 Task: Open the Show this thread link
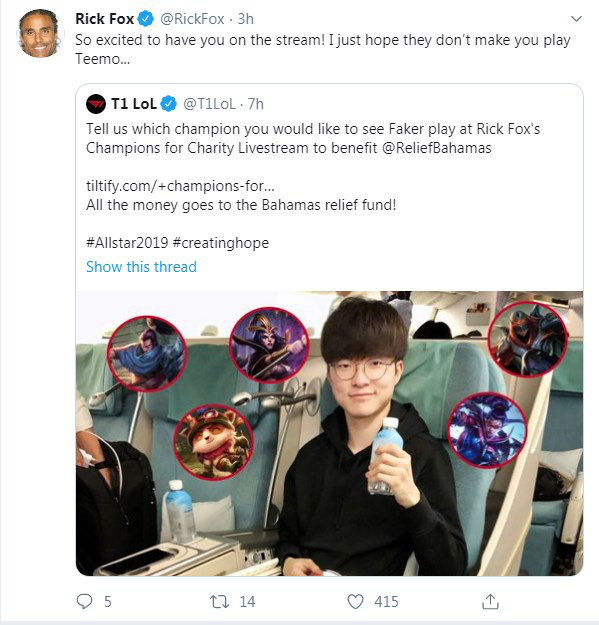[141, 267]
